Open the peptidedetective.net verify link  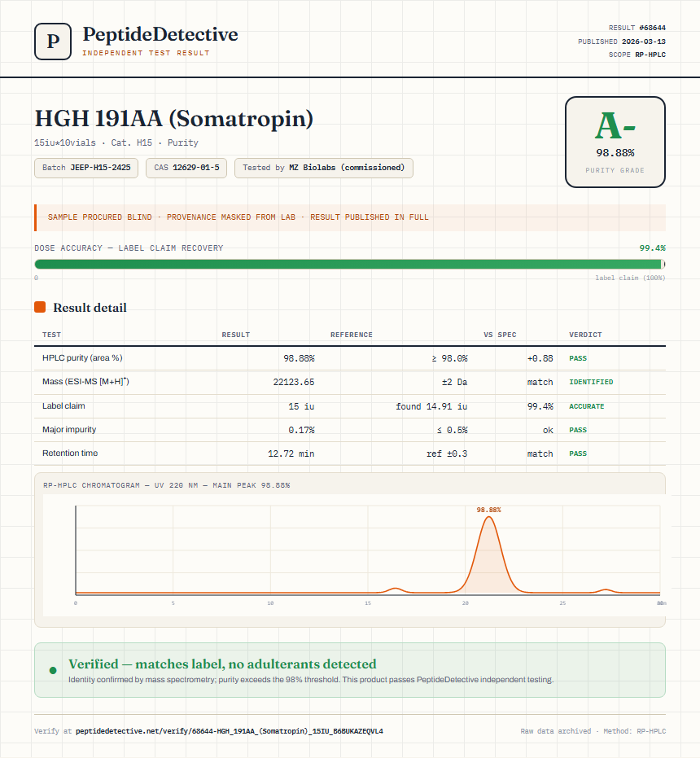tap(230, 731)
